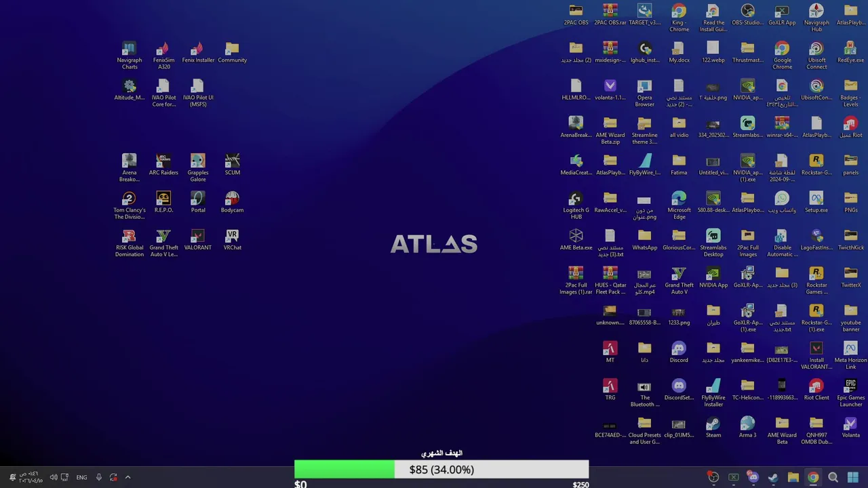Select the TRG Adobe file icon
Viewport: 868px width, 488px height.
pos(610,390)
